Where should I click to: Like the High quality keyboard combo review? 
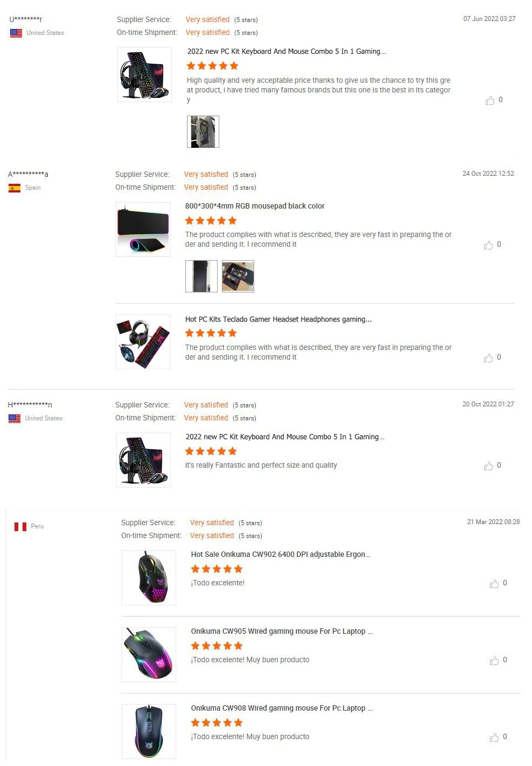[x=490, y=101]
